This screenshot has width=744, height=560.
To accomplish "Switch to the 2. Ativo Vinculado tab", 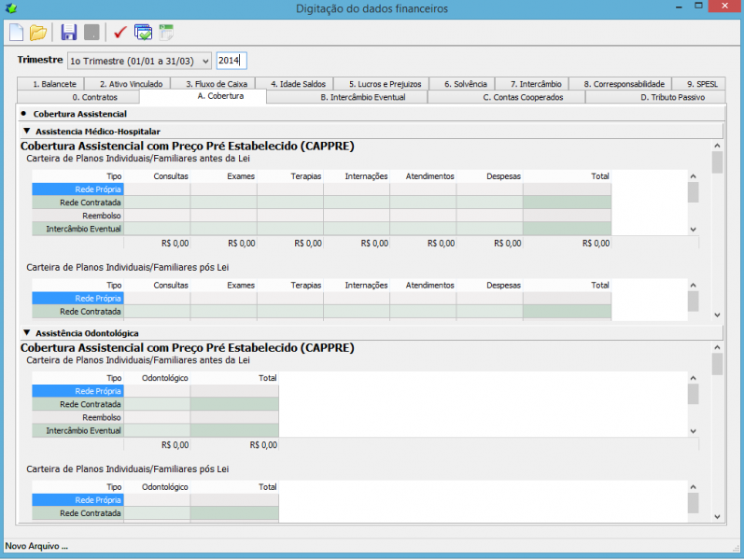I will (x=127, y=83).
